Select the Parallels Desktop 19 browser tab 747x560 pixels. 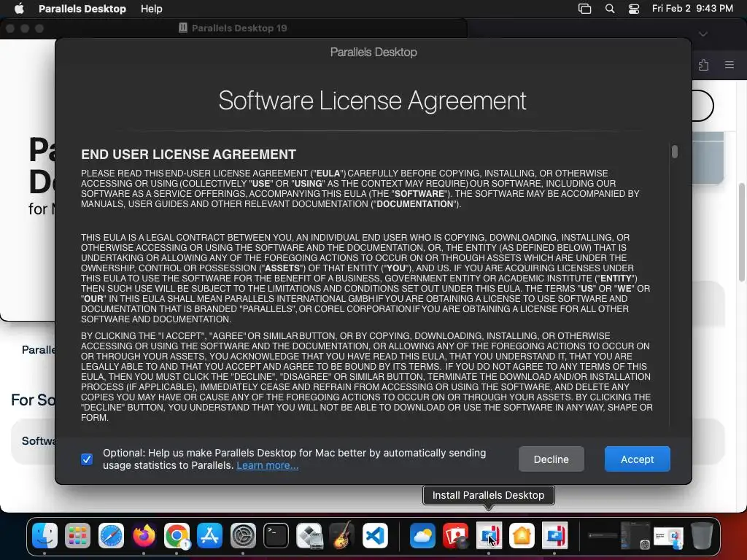pyautogui.click(x=233, y=28)
